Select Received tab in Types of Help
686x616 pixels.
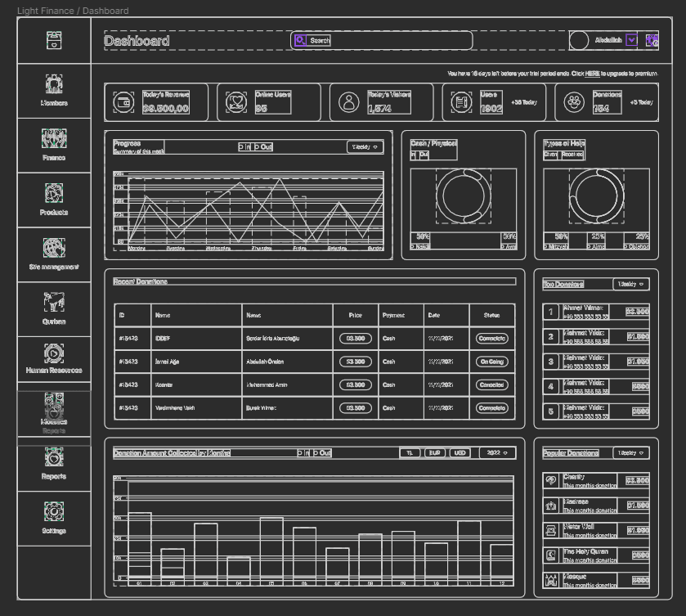[x=572, y=155]
